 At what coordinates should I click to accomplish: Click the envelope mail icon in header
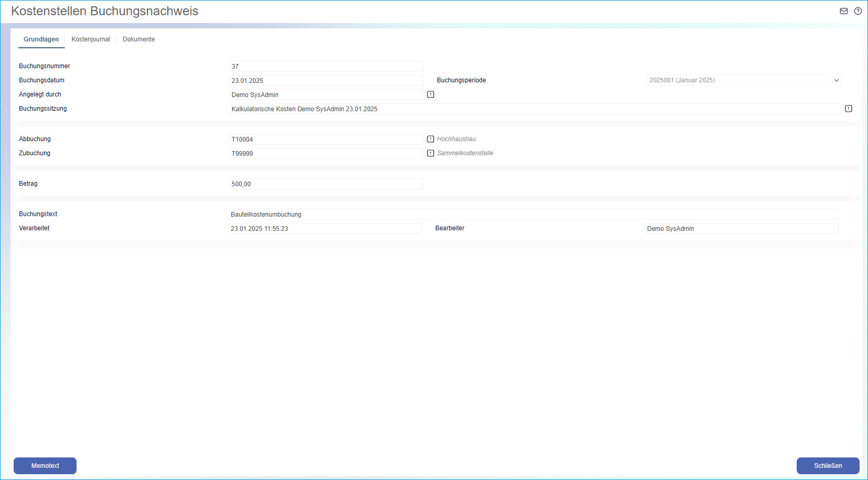(x=843, y=11)
